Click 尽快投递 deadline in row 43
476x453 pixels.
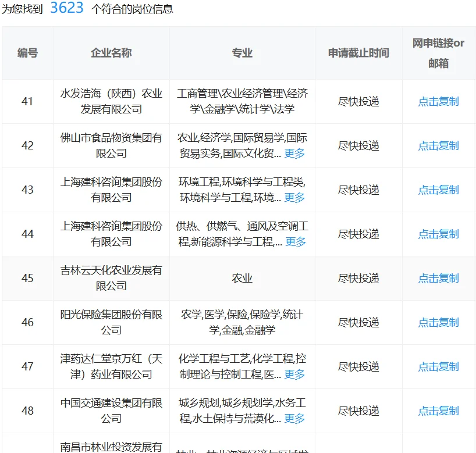[358, 190]
